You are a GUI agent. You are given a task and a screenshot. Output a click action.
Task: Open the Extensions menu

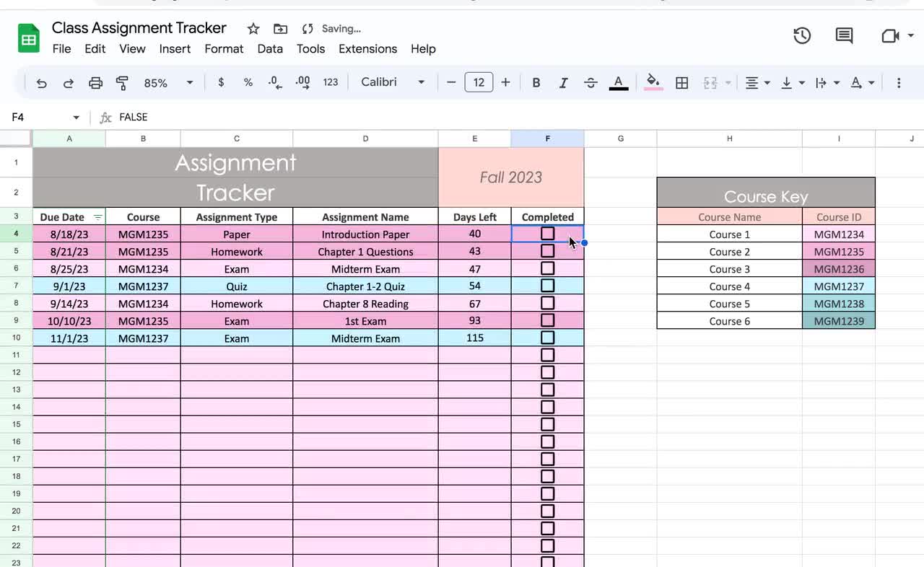367,48
